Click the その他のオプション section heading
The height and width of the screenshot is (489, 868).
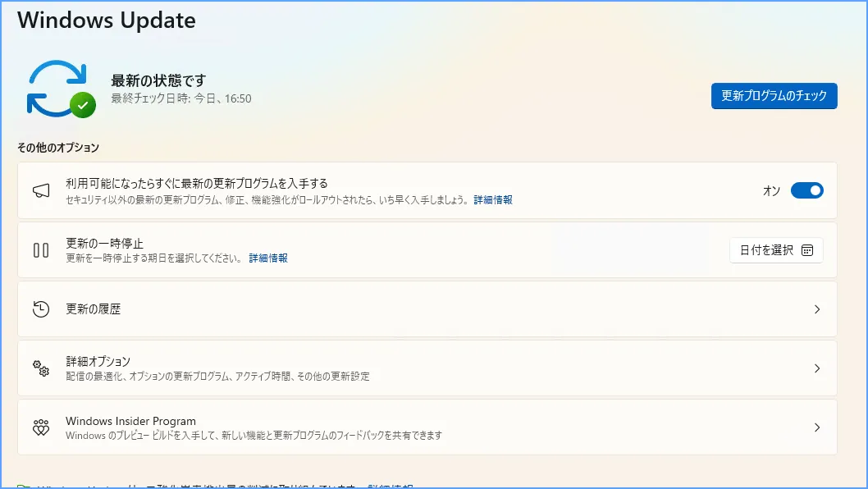tap(58, 148)
